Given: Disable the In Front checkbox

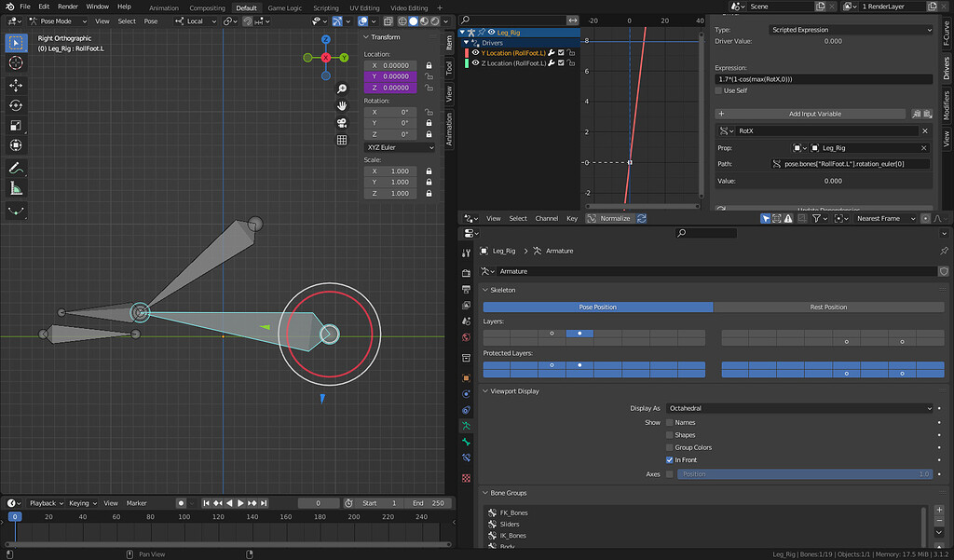Looking at the screenshot, I should [x=669, y=459].
